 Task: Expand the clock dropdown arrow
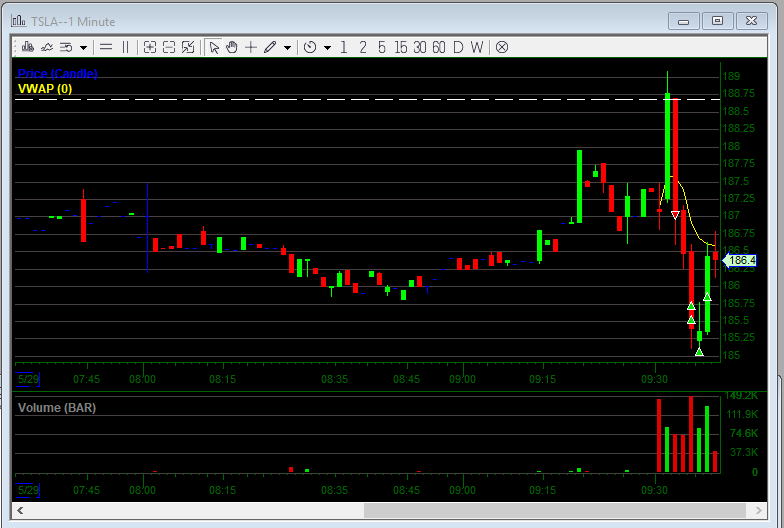(328, 48)
